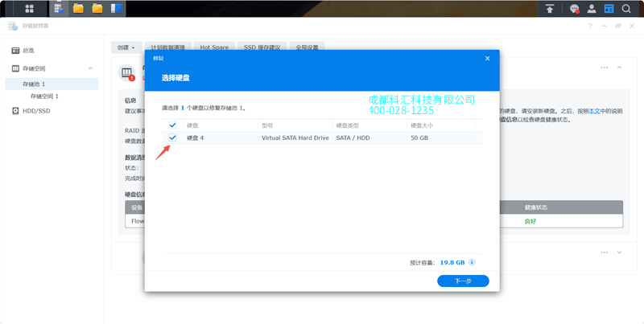Minimize the Storage Manager window

click(605, 26)
